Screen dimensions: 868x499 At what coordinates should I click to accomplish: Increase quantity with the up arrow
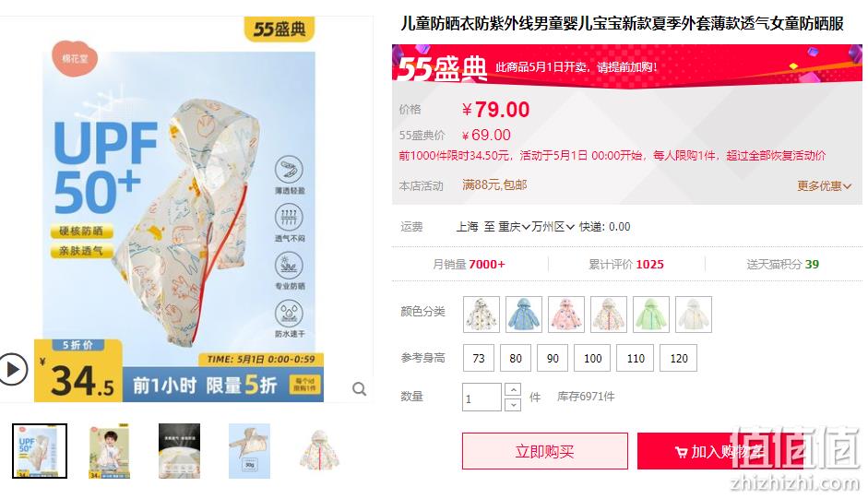click(513, 390)
